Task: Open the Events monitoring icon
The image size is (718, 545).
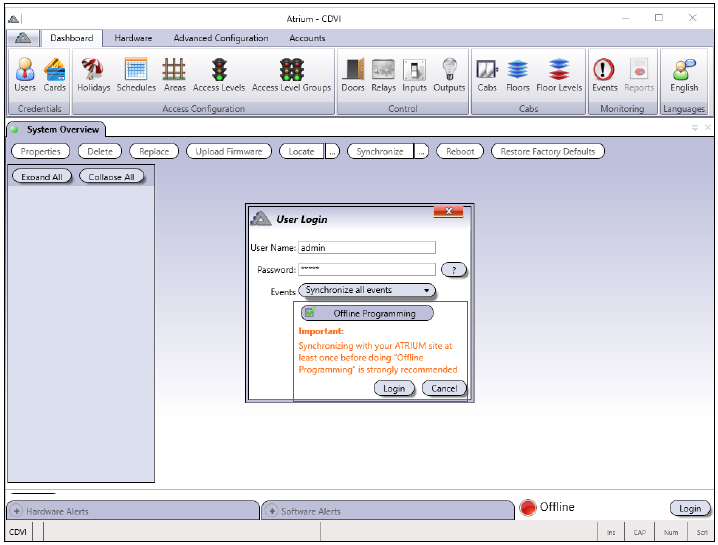Action: pos(604,75)
